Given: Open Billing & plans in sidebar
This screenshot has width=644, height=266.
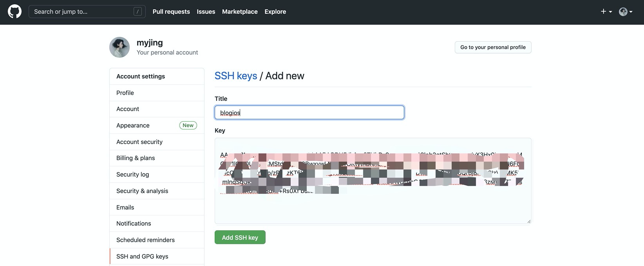Looking at the screenshot, I should [157, 158].
